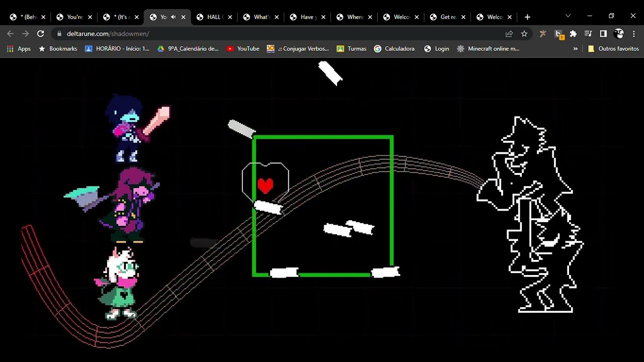Image resolution: width=644 pixels, height=362 pixels.
Task: Switch to the "HALL" tab
Action: (214, 17)
